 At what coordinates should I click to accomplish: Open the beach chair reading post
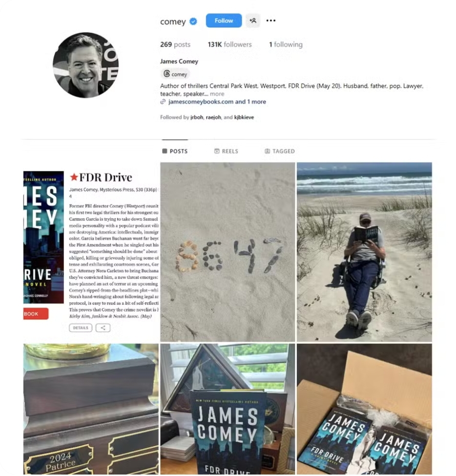(364, 252)
